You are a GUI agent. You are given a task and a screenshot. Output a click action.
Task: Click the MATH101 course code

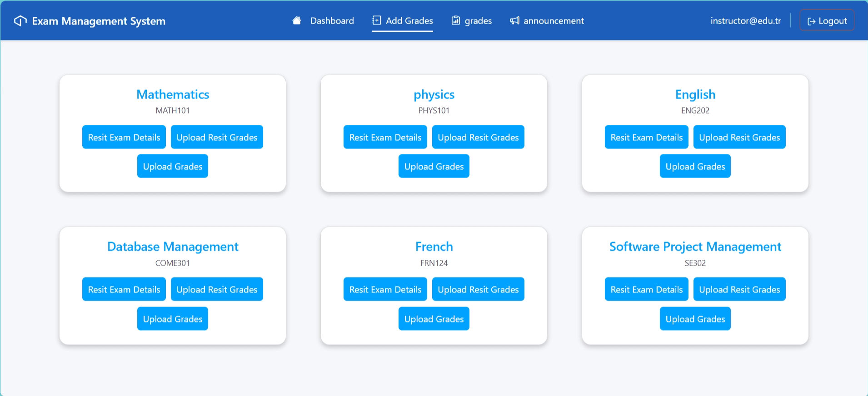point(173,110)
